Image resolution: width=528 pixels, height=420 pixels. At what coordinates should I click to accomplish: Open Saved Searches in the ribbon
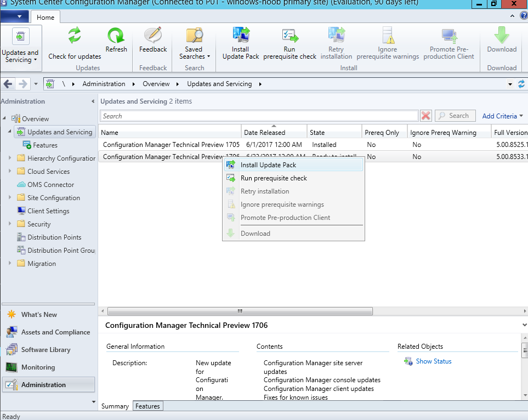194,43
